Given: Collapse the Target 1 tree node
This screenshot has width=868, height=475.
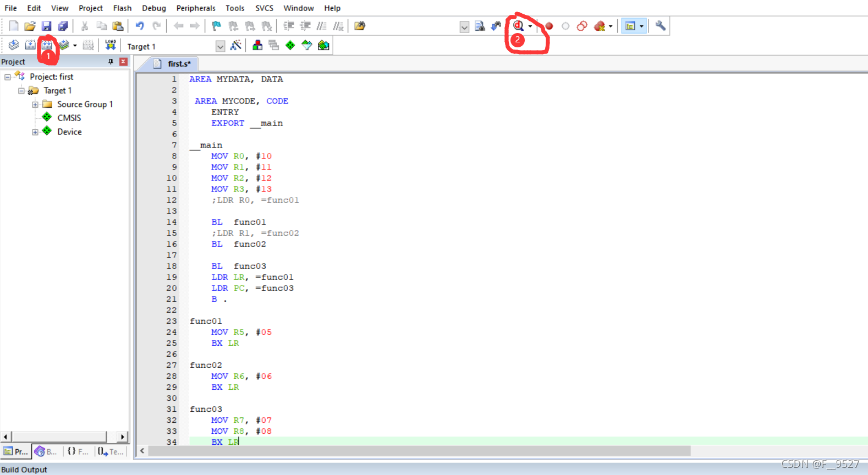Looking at the screenshot, I should (x=21, y=91).
